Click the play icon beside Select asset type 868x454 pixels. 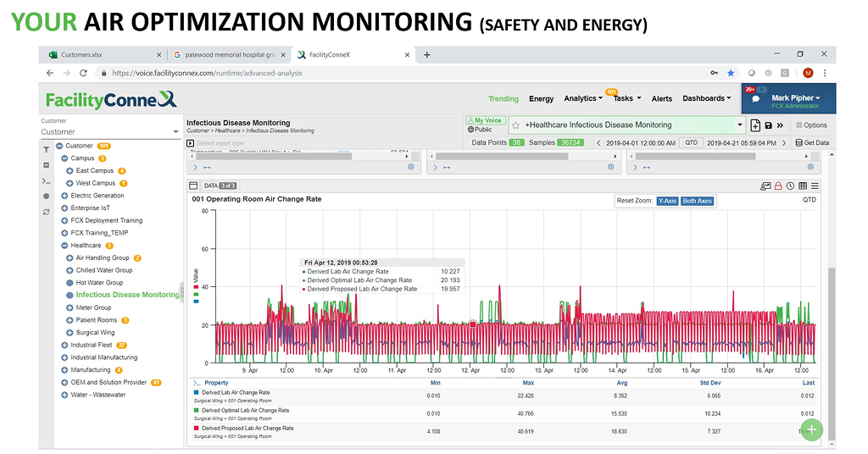point(191,143)
